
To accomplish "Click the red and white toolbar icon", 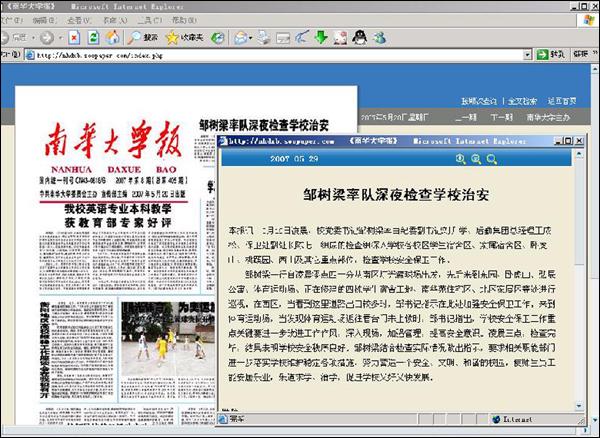I will 340,38.
